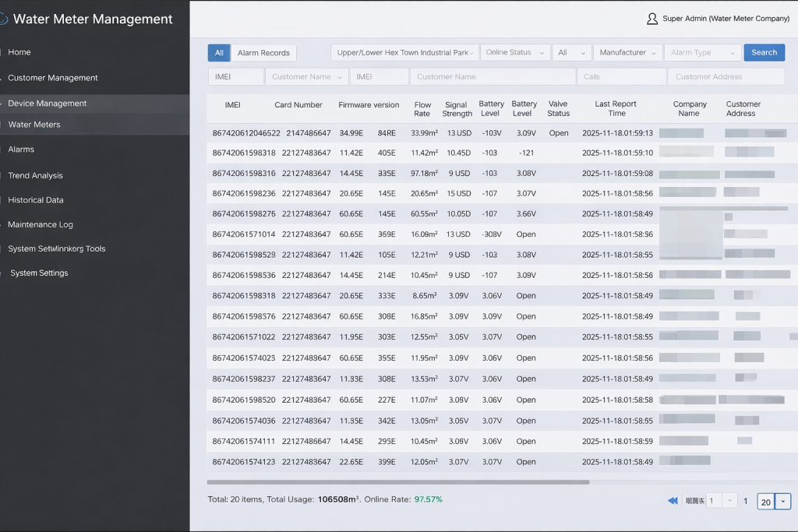Switch to the All records tab

219,53
